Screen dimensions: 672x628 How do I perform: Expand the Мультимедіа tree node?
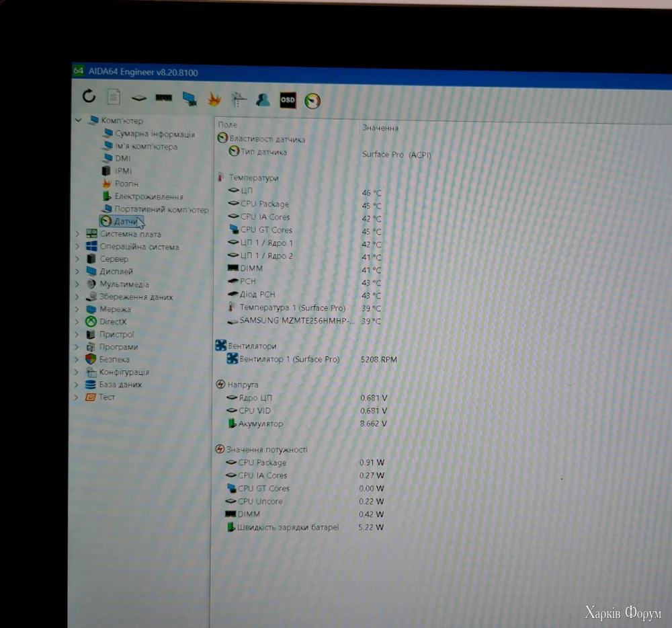coord(77,284)
